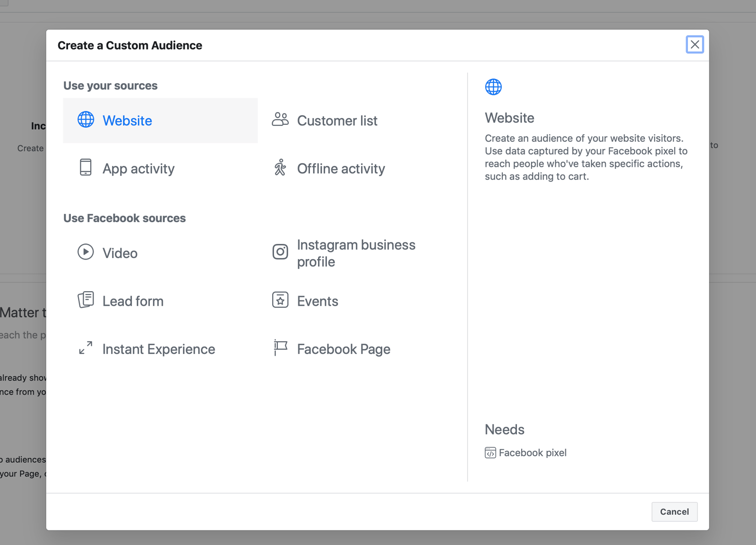Screen dimensions: 756x545
Task: Pick Instant Experience source label
Action: (159, 349)
